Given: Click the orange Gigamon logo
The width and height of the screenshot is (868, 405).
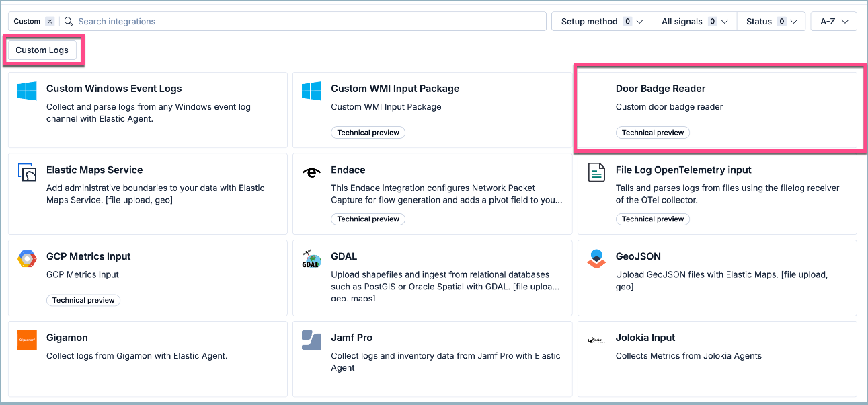Looking at the screenshot, I should [x=27, y=340].
